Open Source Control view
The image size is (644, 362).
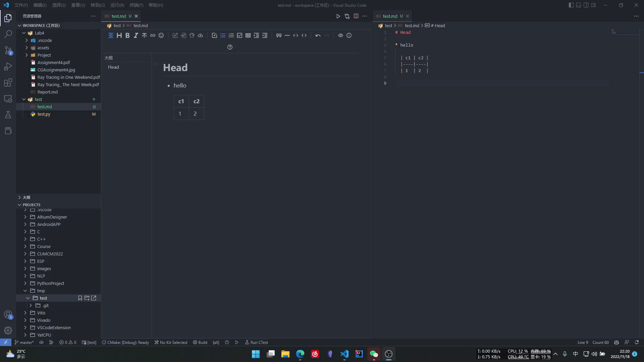coord(8,50)
